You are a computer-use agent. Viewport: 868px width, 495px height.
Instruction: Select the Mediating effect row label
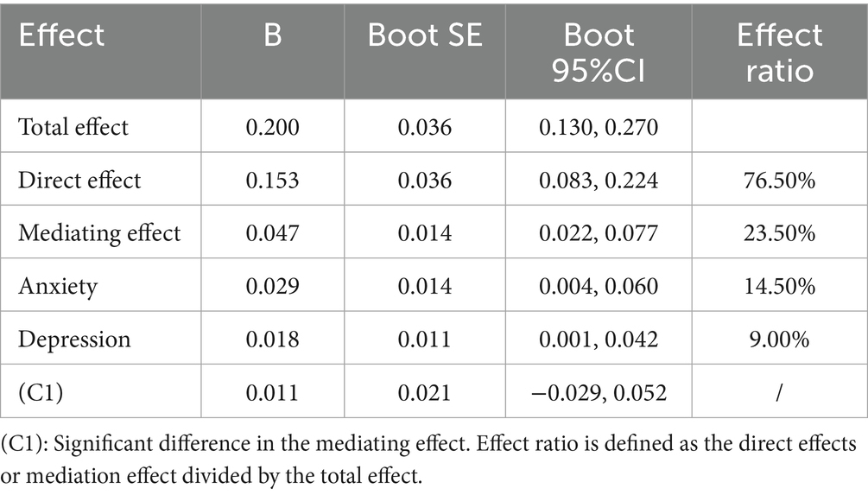pos(99,233)
